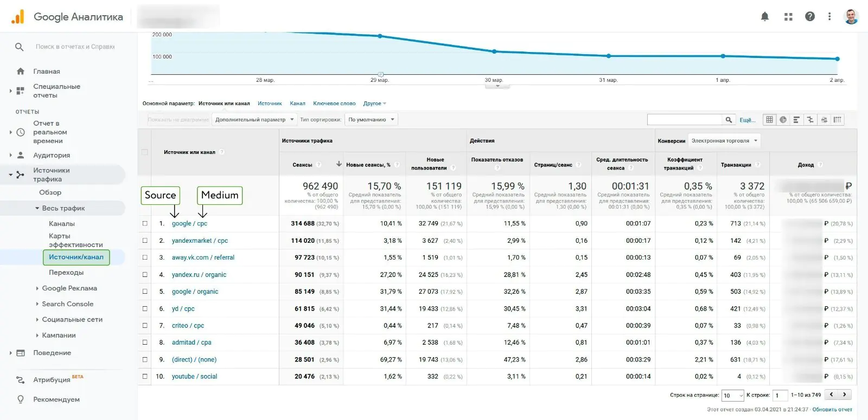
Task: Expand the Социальные сети section
Action: [x=37, y=320]
